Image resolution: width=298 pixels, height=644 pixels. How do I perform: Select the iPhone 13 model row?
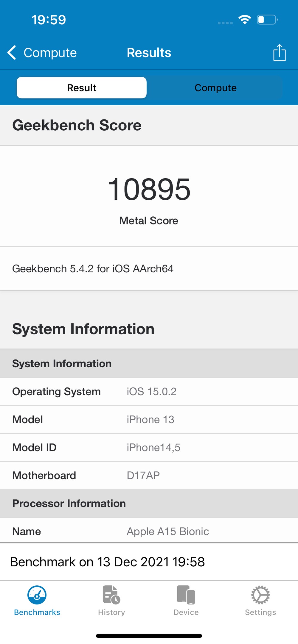point(149,420)
